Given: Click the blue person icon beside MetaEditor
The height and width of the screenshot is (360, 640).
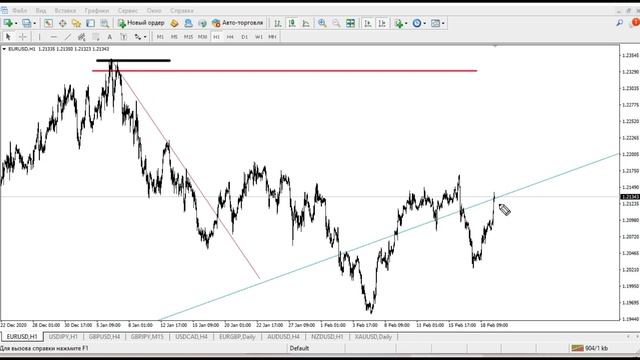Looking at the screenshot, I should [188, 23].
